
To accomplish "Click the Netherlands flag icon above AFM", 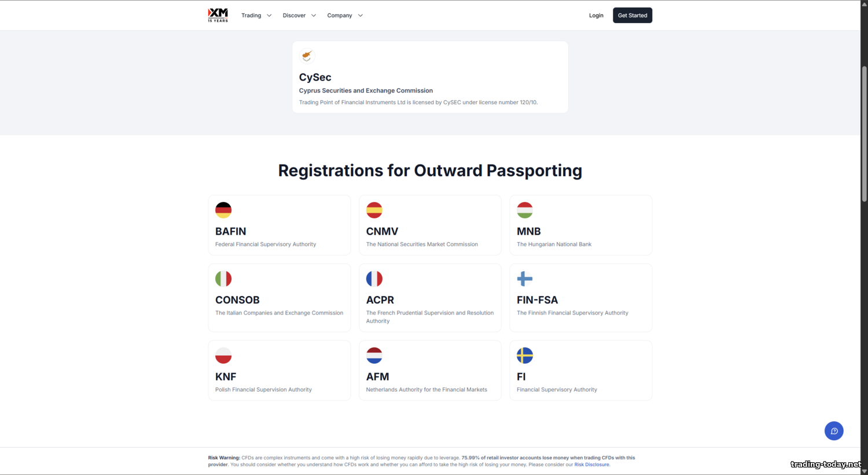I will (x=374, y=355).
